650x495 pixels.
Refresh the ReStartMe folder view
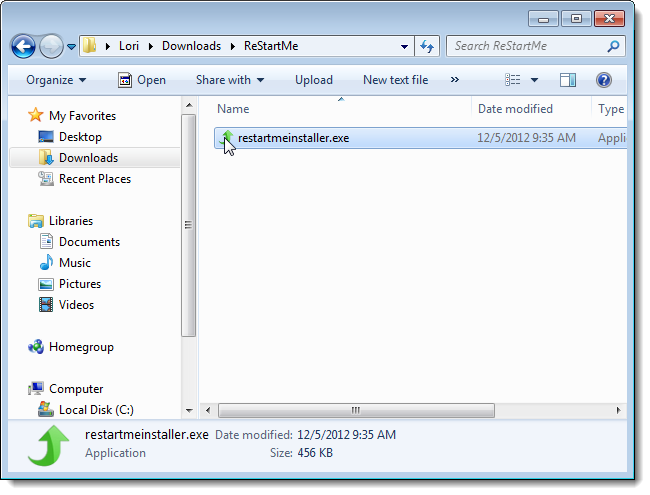[x=427, y=46]
